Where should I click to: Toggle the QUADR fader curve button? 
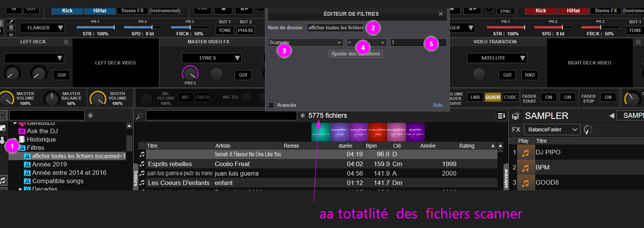coord(492,97)
